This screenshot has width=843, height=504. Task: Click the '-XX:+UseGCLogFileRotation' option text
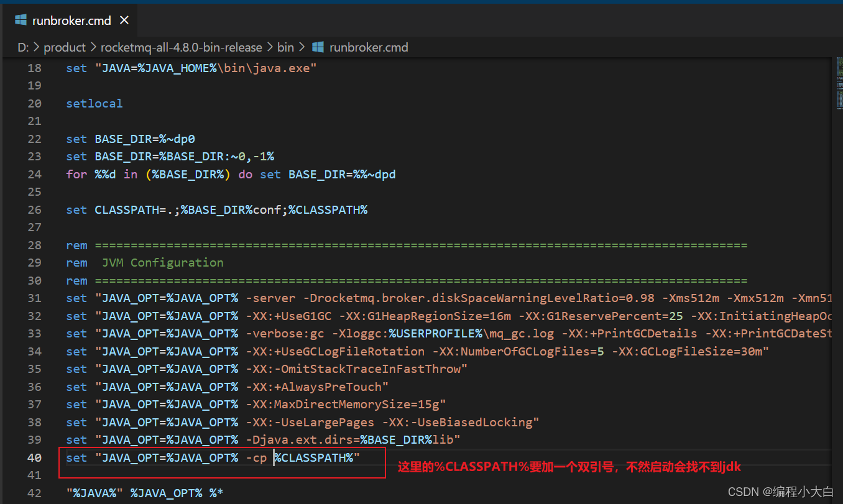[335, 351]
